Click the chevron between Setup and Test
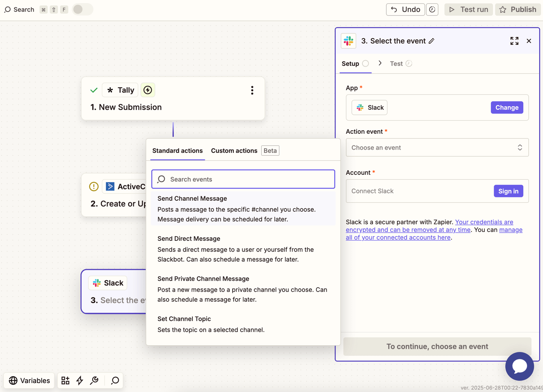Viewport: 543px width, 392px height. pyautogui.click(x=380, y=63)
